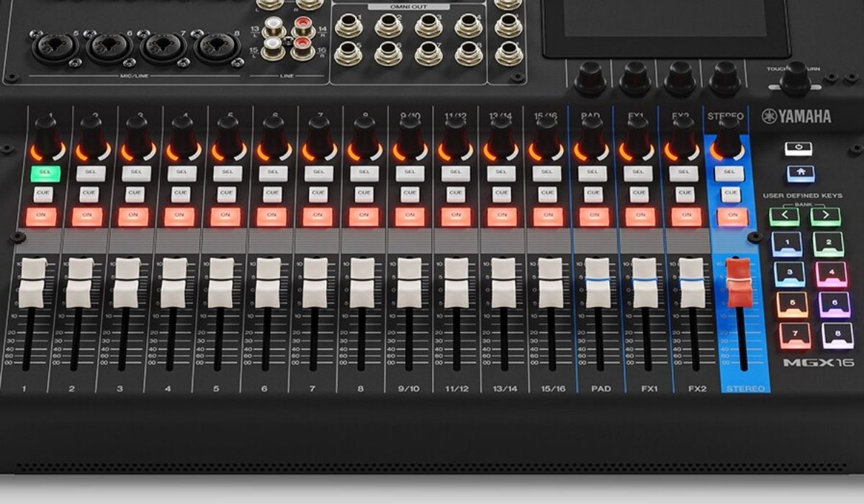Viewport: 864px width, 504px height.
Task: Click the OMNI OUT section label
Action: tap(408, 6)
